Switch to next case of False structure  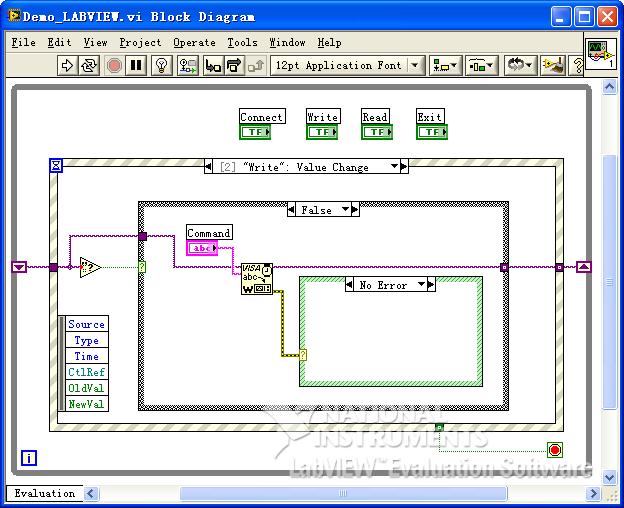[x=355, y=209]
